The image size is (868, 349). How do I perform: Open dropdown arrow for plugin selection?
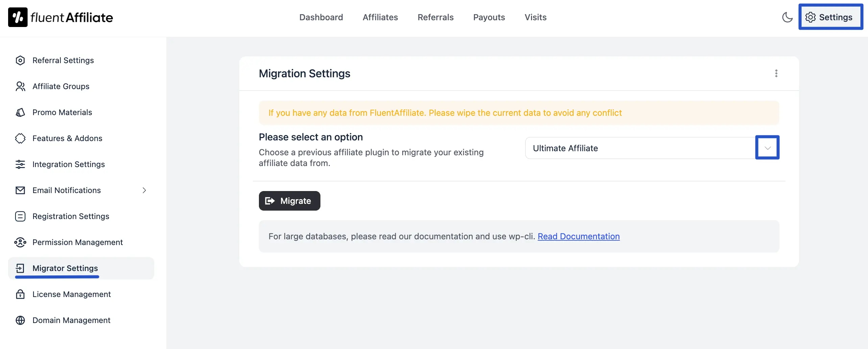pyautogui.click(x=768, y=148)
